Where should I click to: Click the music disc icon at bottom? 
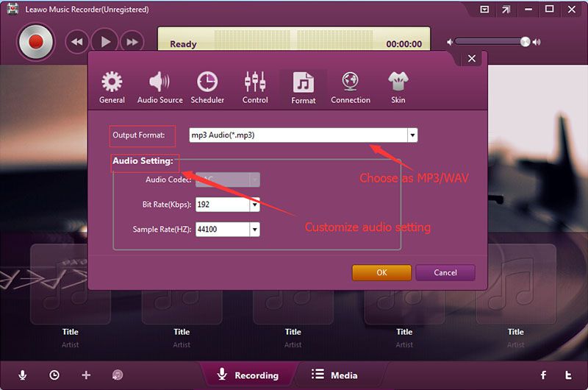[118, 375]
